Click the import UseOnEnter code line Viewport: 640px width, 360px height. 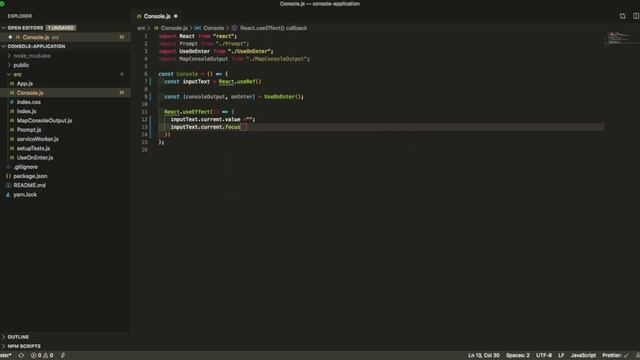pos(216,51)
